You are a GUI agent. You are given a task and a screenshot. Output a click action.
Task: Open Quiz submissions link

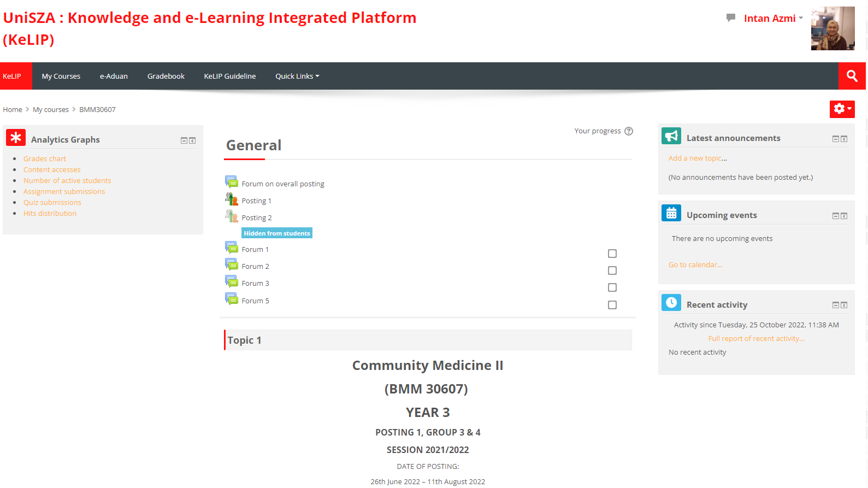pos(52,202)
